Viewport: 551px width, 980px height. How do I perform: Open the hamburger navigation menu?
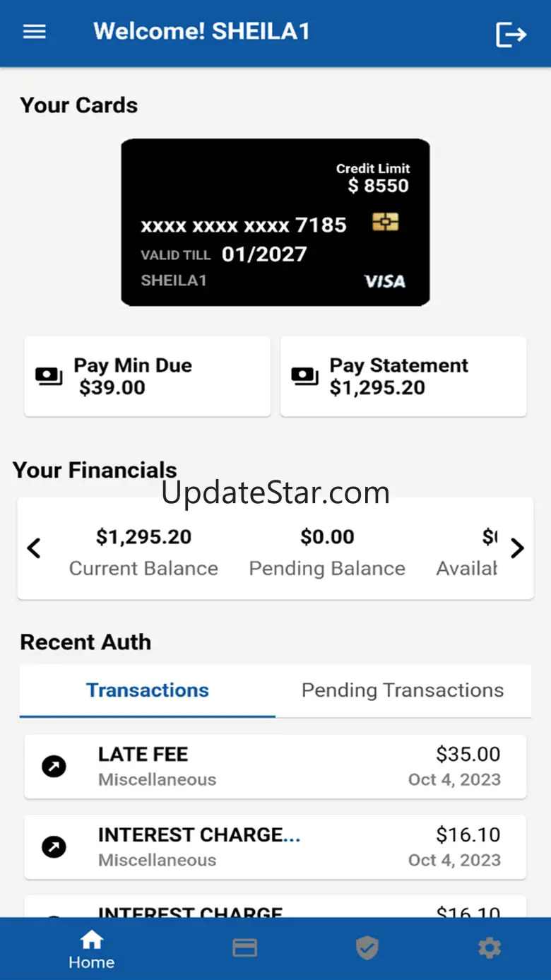(x=35, y=32)
